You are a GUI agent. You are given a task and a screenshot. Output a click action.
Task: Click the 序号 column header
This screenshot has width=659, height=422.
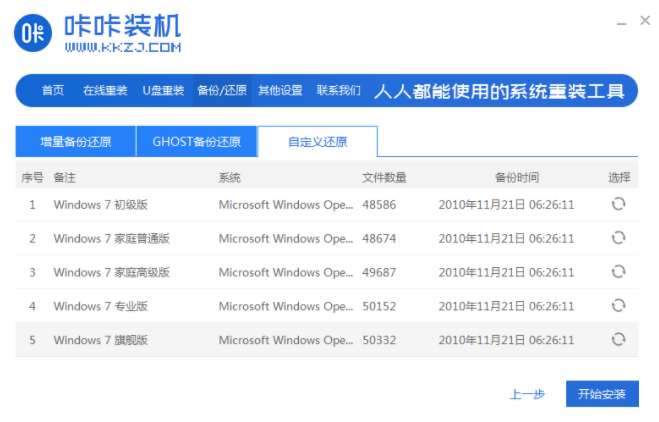coord(32,178)
